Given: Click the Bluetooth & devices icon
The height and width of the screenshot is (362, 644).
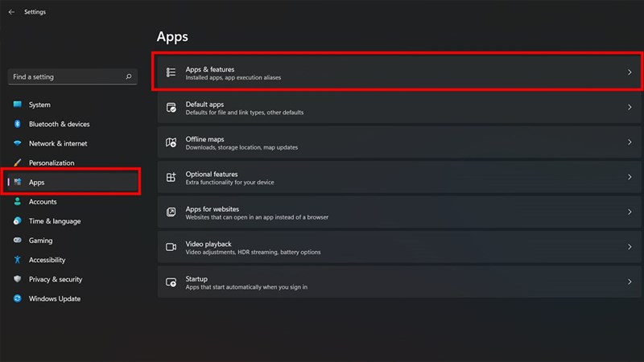Looking at the screenshot, I should (17, 124).
